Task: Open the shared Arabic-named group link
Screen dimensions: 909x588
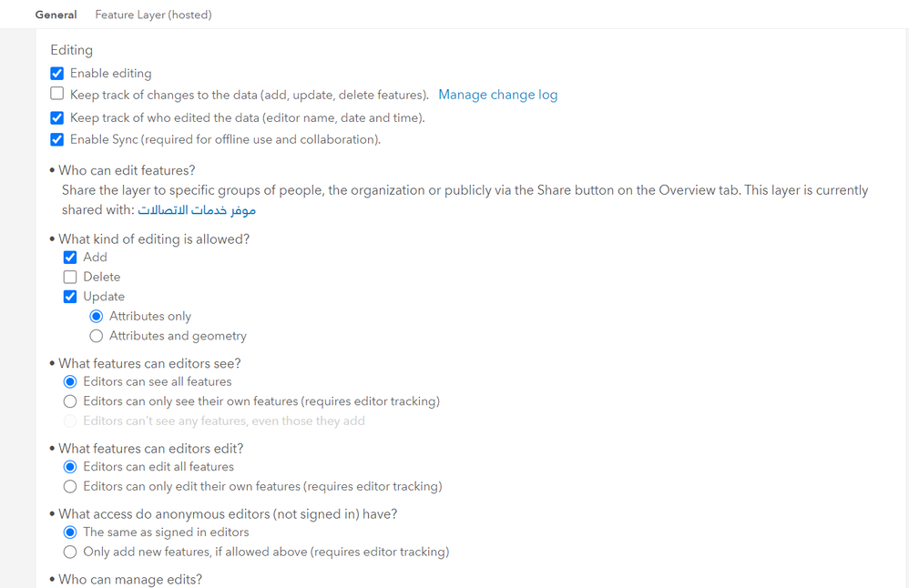Action: coord(196,210)
